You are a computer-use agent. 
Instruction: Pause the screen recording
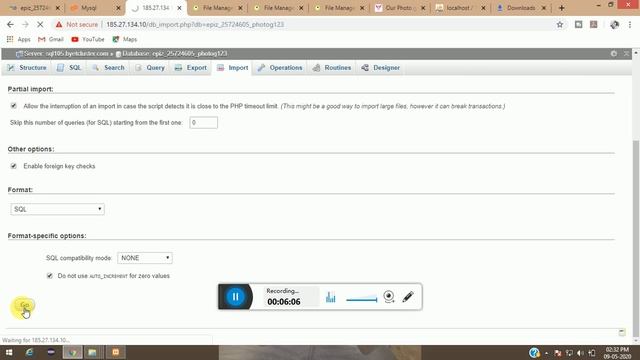[236, 297]
